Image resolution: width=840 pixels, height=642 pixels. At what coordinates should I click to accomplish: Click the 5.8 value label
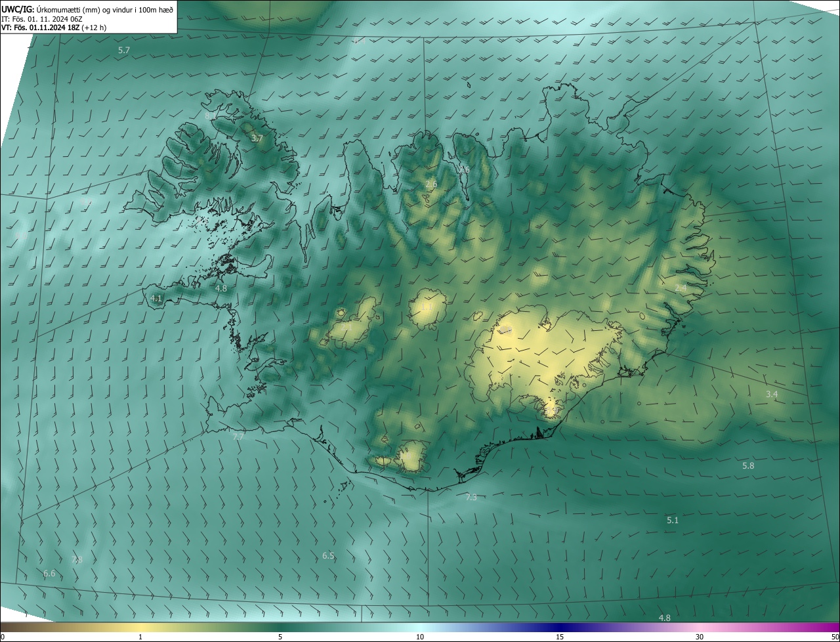coord(748,465)
